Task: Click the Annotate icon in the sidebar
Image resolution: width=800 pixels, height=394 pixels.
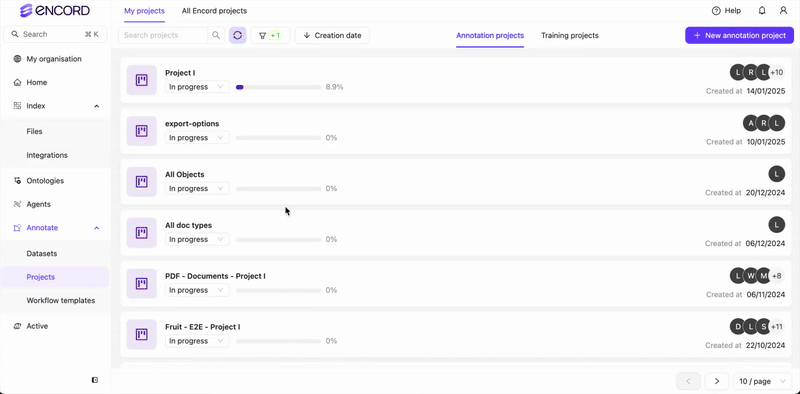Action: coord(17,228)
